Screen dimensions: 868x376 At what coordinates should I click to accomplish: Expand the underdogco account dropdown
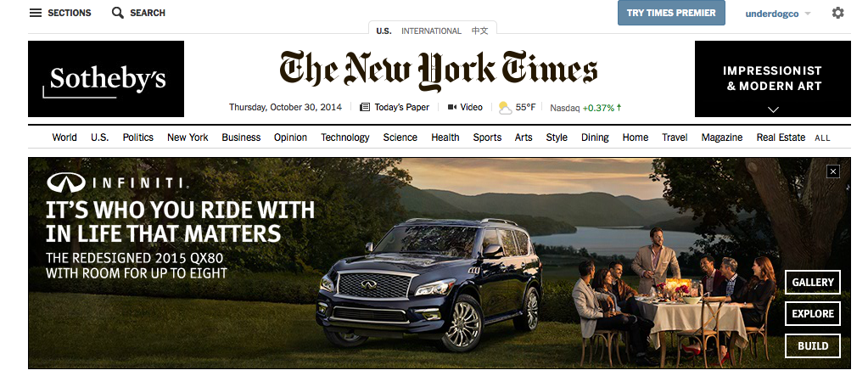[x=808, y=14]
